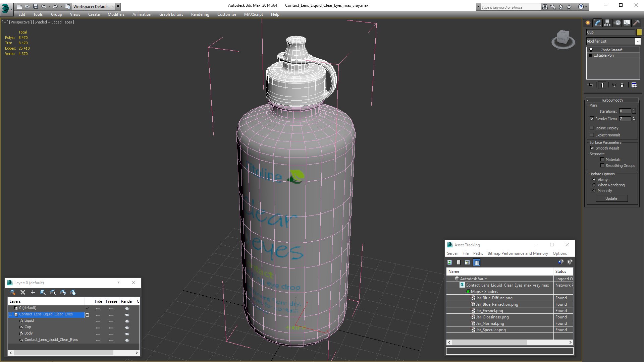The height and width of the screenshot is (362, 644).
Task: Select the When Rendering update option
Action: pos(594,185)
